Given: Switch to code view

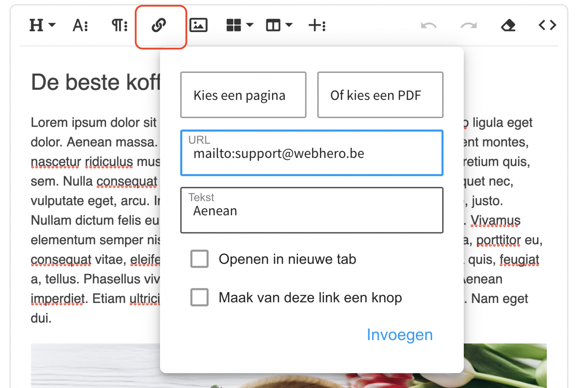Looking at the screenshot, I should [547, 25].
